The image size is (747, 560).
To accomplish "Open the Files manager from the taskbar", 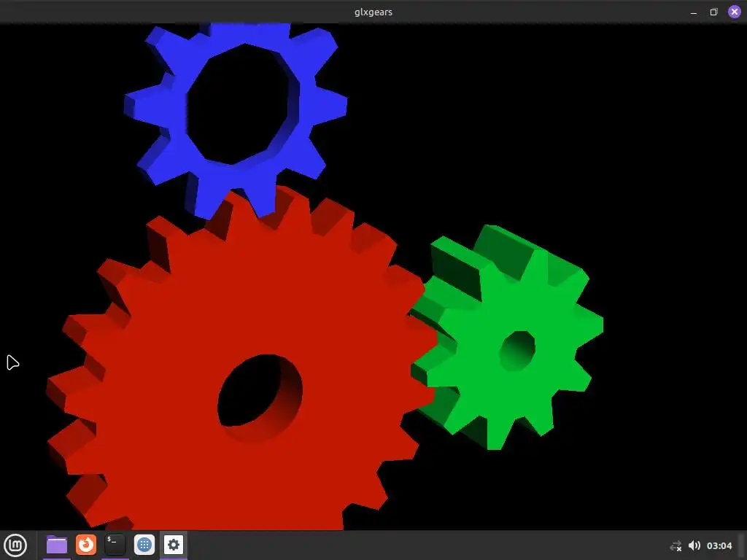I will (x=57, y=545).
